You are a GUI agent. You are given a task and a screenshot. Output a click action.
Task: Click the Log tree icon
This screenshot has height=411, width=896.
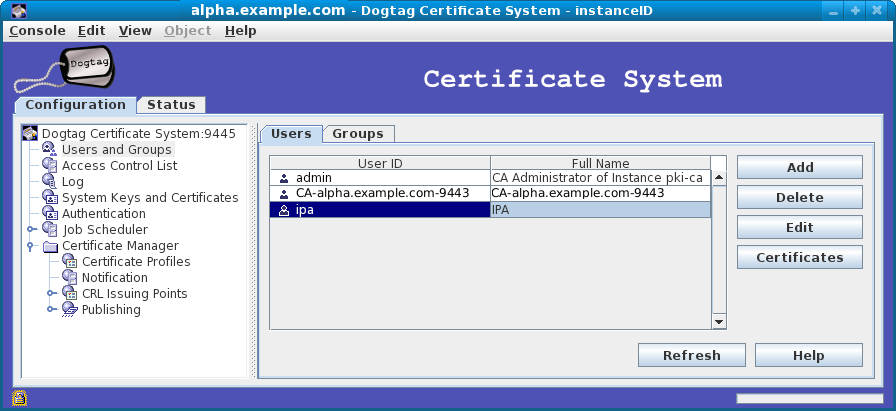[50, 181]
